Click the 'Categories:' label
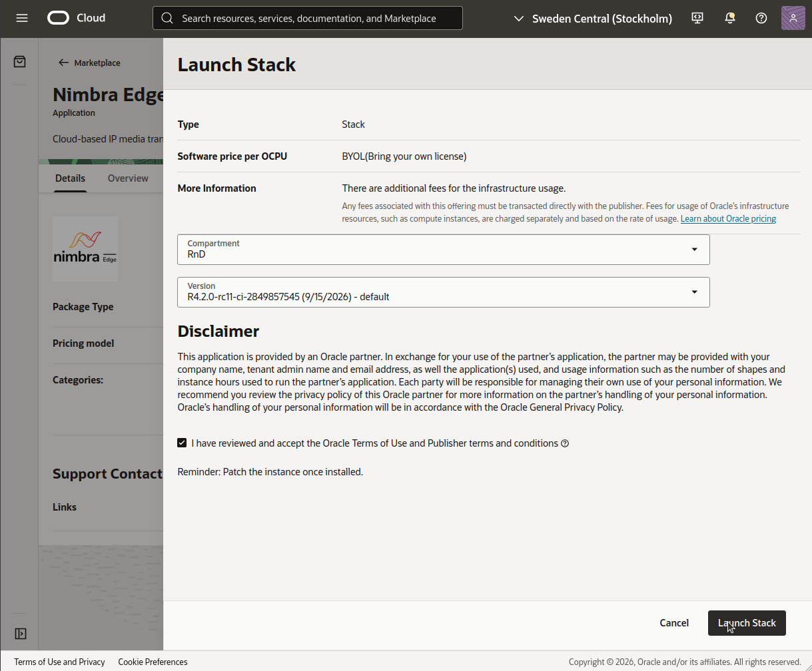812x671 pixels. pyautogui.click(x=78, y=380)
